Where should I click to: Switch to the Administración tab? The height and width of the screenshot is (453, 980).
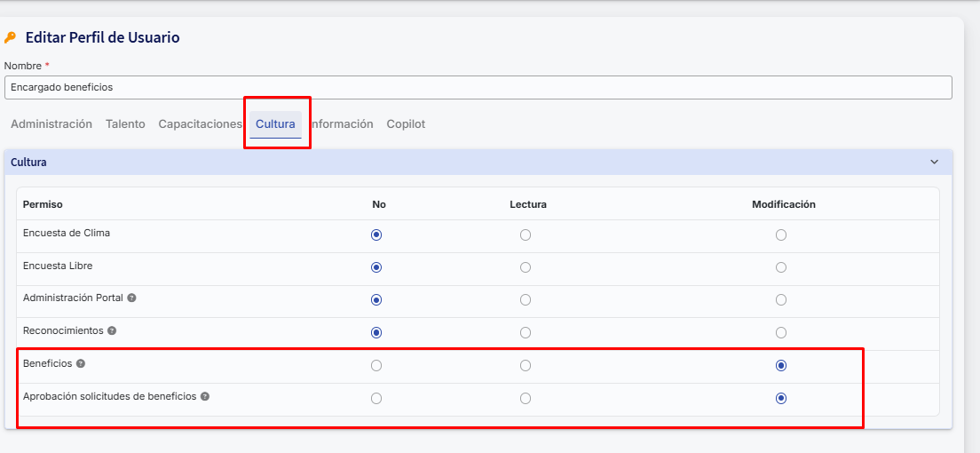51,124
